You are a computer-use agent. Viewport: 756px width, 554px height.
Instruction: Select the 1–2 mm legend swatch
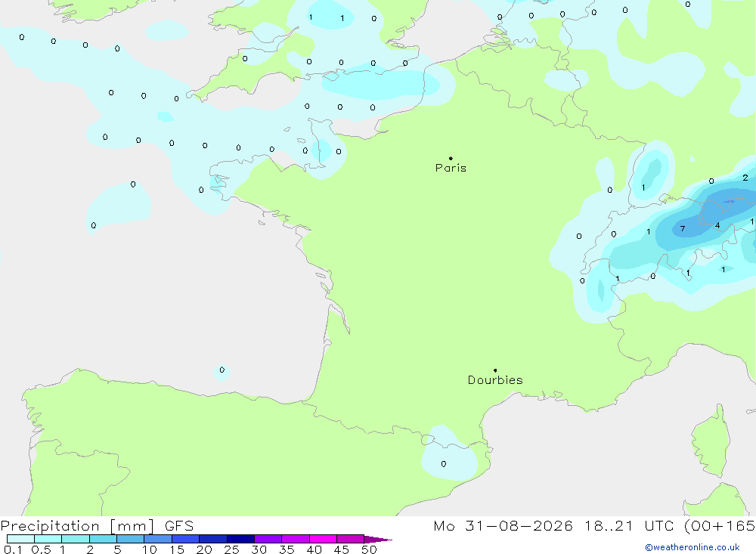point(75,539)
